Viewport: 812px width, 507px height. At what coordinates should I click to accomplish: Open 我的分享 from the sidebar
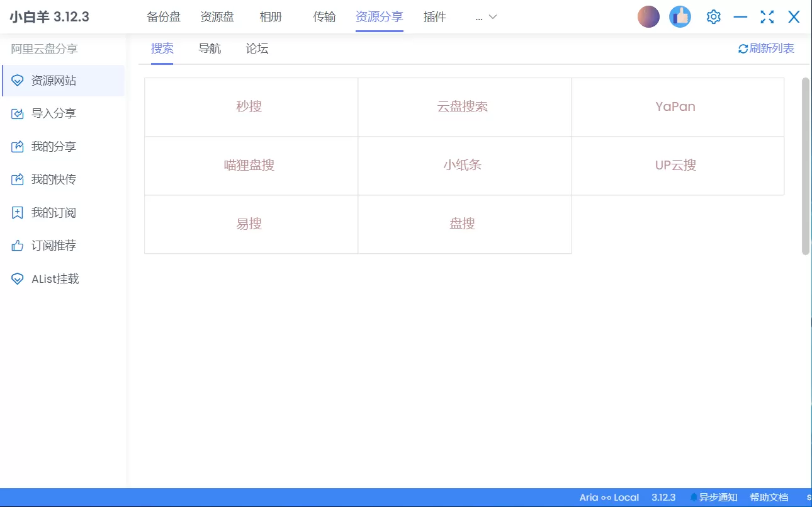49,147
